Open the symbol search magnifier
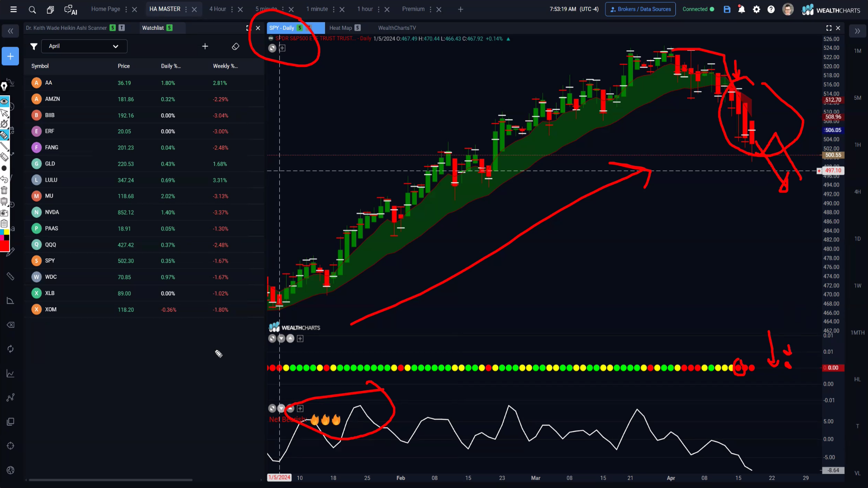 click(32, 9)
